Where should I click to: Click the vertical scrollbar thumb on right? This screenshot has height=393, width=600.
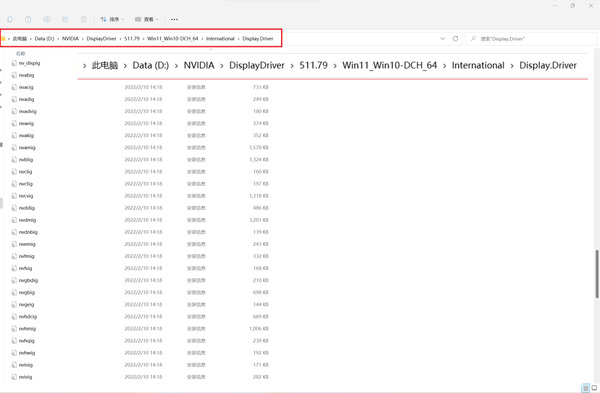(597, 274)
